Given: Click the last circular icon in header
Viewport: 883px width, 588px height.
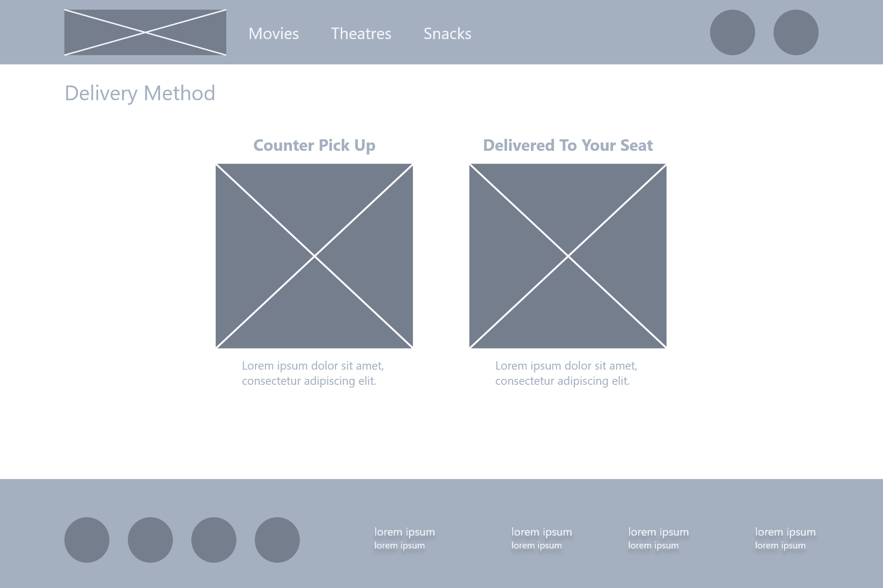Looking at the screenshot, I should coord(796,32).
